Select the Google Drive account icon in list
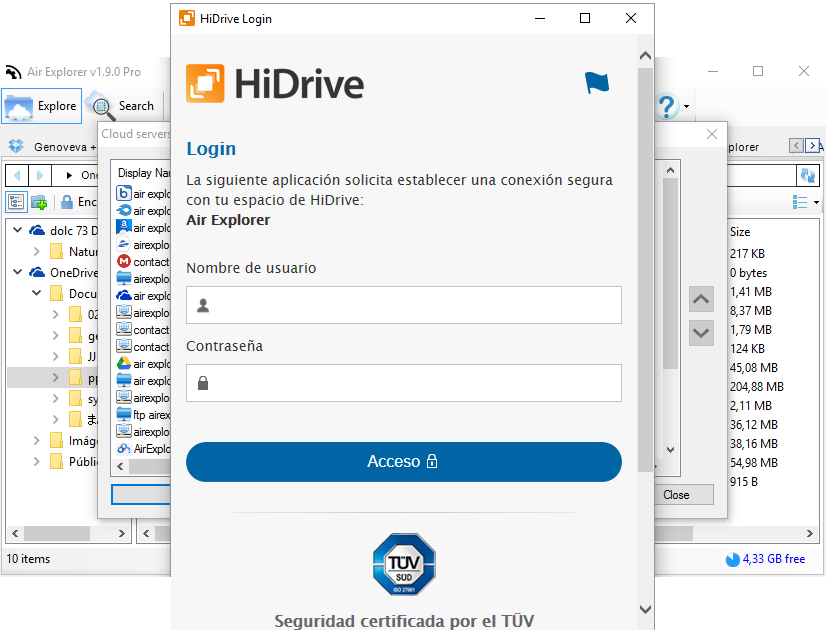This screenshot has width=826, height=630. click(123, 363)
